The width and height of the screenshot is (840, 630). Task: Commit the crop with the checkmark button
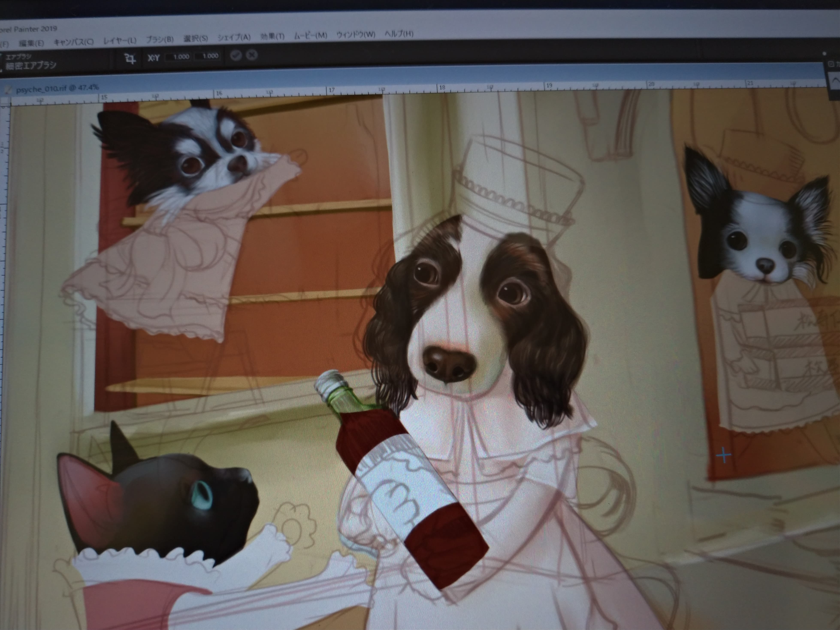(x=236, y=56)
